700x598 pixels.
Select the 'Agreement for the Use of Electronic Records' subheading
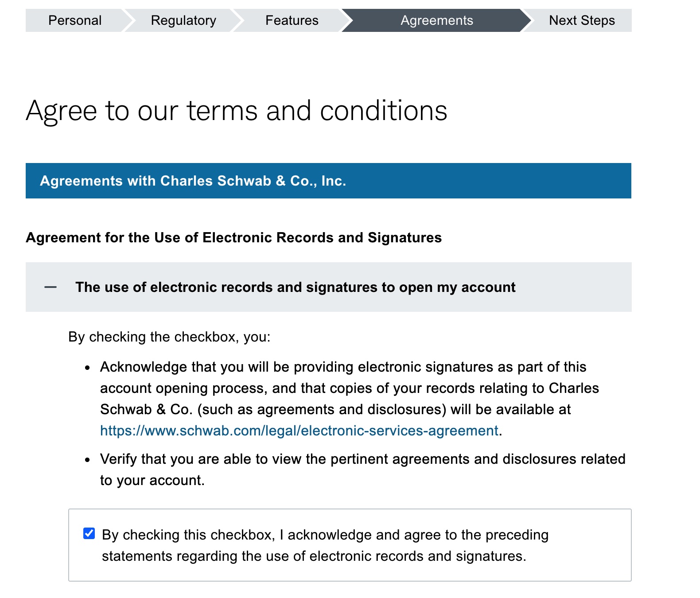click(233, 238)
